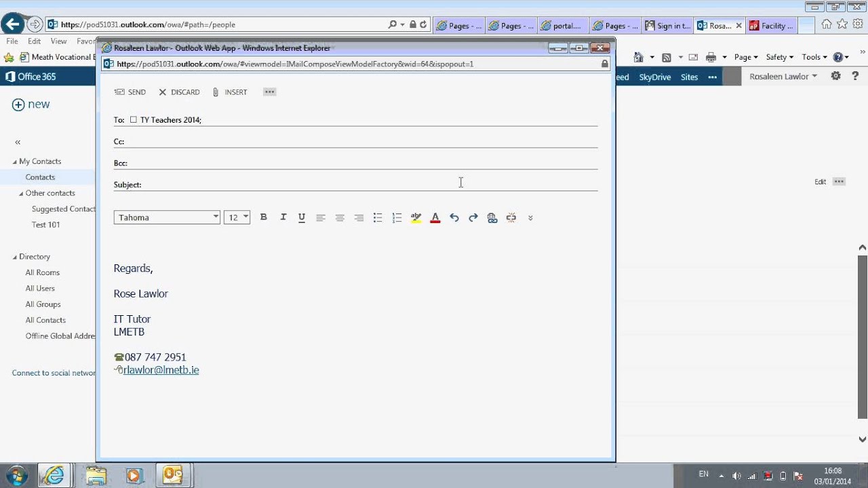Switch to the portal browser tab
This screenshot has width=868, height=488.
click(562, 26)
